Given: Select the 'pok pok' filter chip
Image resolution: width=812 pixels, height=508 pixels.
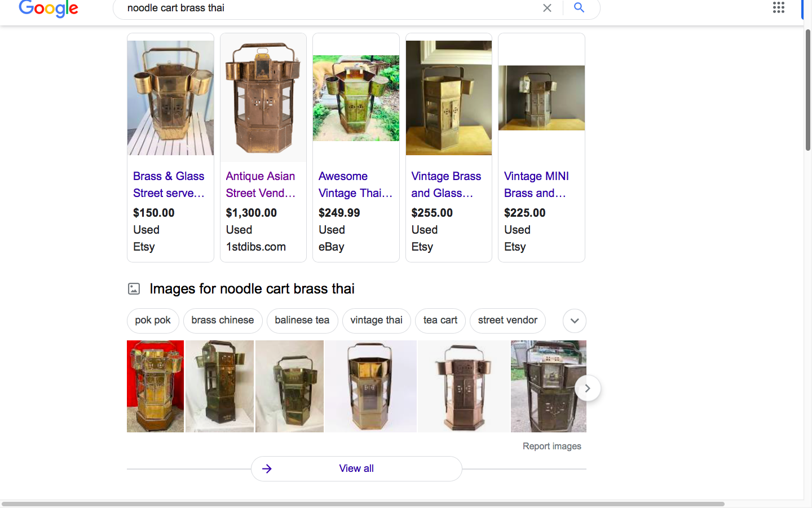Looking at the screenshot, I should [x=153, y=320].
